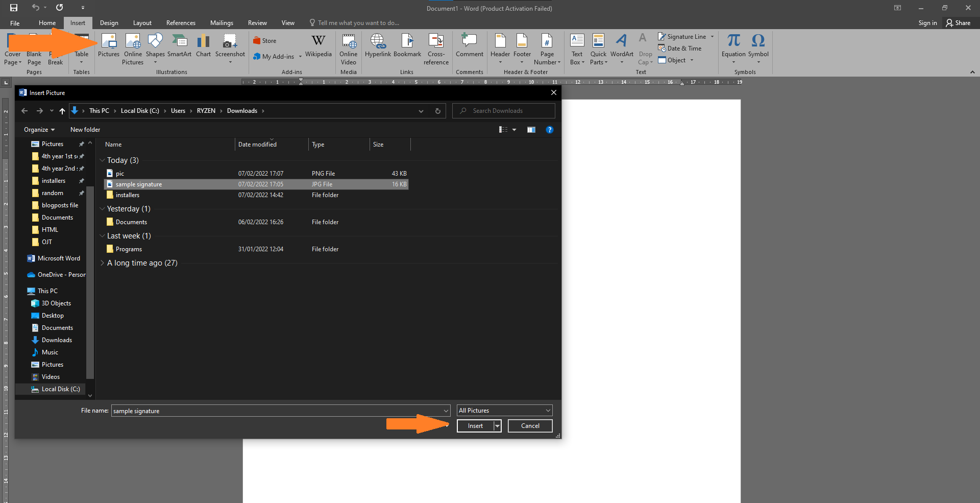Open the Insert button dropdown arrow
The height and width of the screenshot is (503, 980).
[497, 426]
